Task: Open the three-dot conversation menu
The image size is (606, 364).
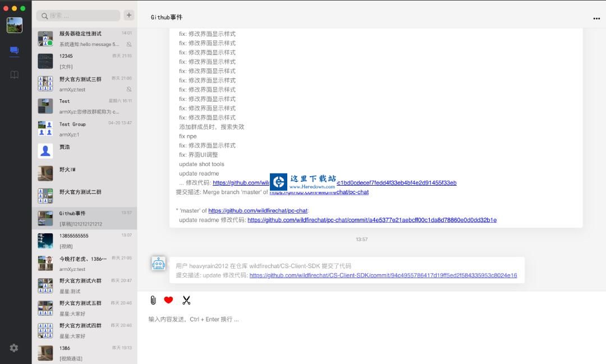Action: click(596, 18)
